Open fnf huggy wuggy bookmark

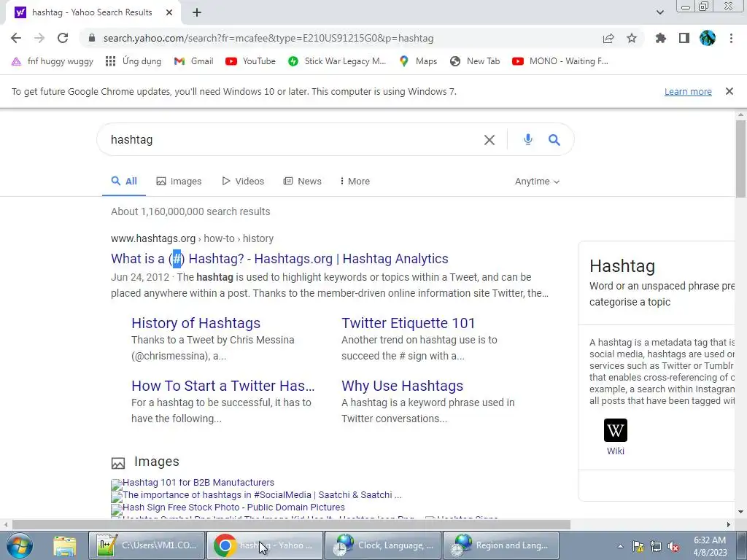tap(53, 61)
